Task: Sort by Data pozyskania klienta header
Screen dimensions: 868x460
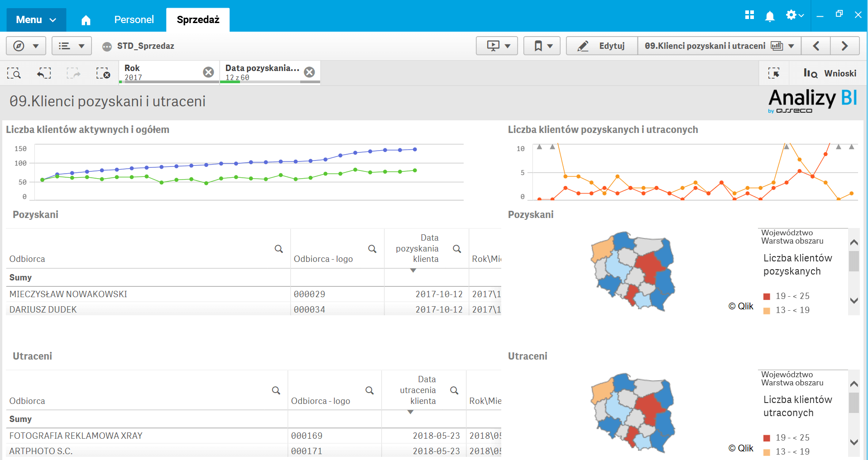Action: point(417,248)
